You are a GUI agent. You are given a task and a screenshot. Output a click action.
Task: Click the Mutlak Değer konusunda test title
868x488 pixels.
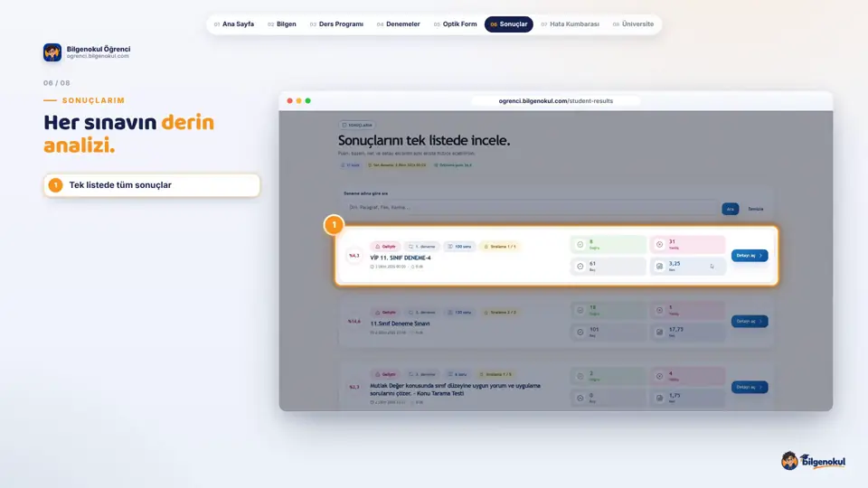[x=455, y=389]
